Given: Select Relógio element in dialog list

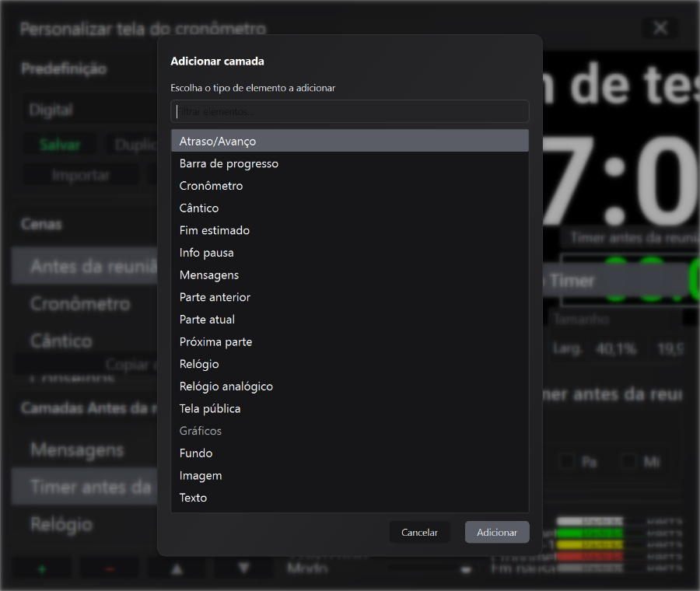Looking at the screenshot, I should [x=349, y=364].
